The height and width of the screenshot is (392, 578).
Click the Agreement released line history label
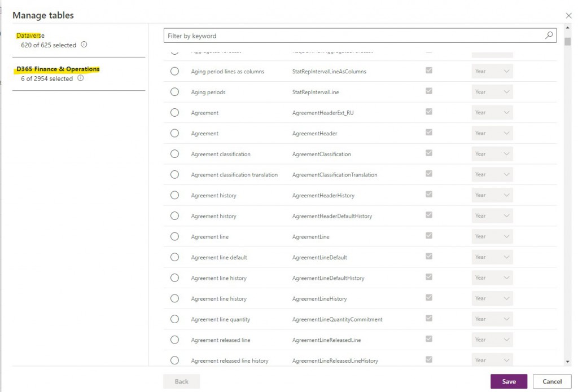coord(230,360)
